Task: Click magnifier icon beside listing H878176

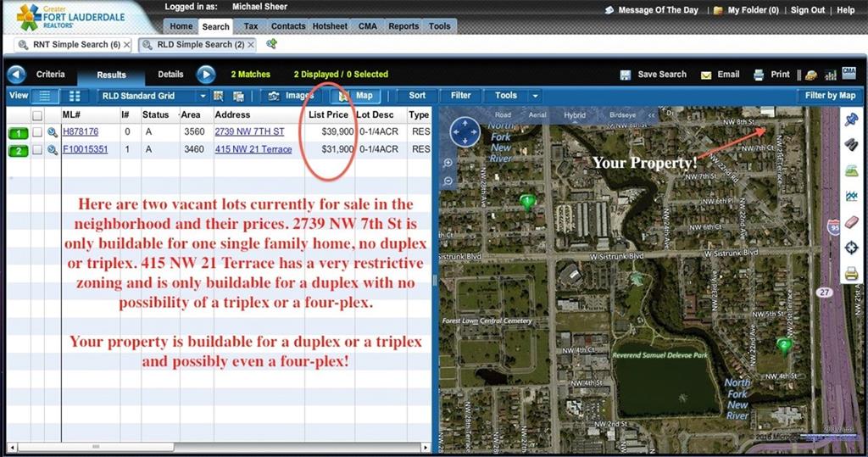Action: [x=52, y=132]
